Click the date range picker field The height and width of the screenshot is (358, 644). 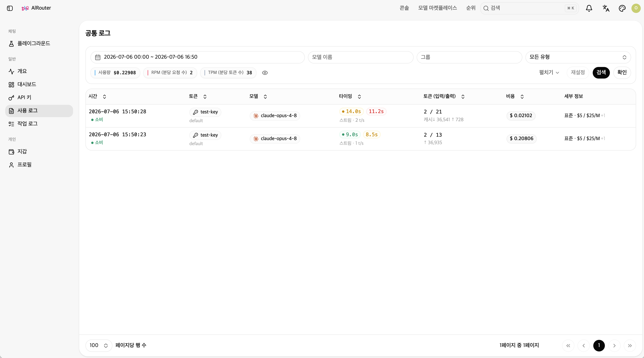[x=197, y=57]
